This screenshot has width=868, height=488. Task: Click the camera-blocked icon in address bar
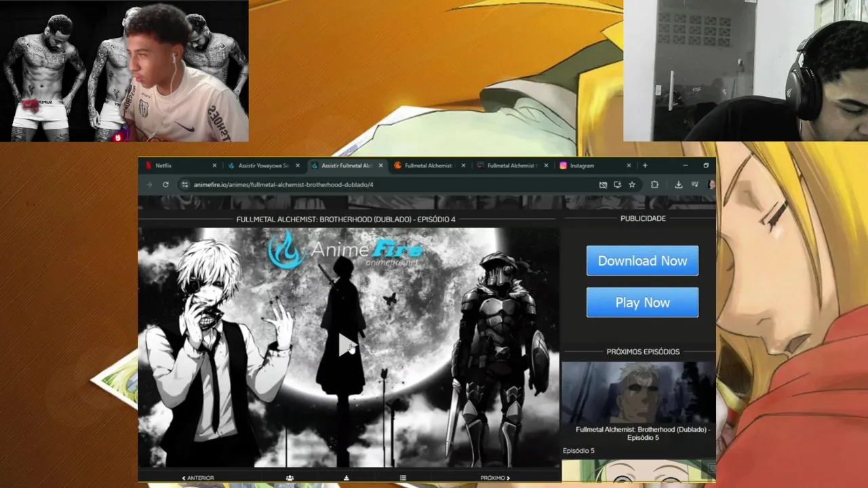pyautogui.click(x=603, y=184)
